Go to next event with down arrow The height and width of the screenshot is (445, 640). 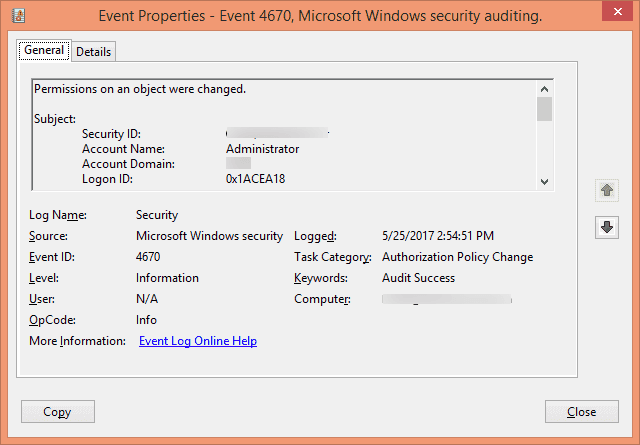(605, 227)
